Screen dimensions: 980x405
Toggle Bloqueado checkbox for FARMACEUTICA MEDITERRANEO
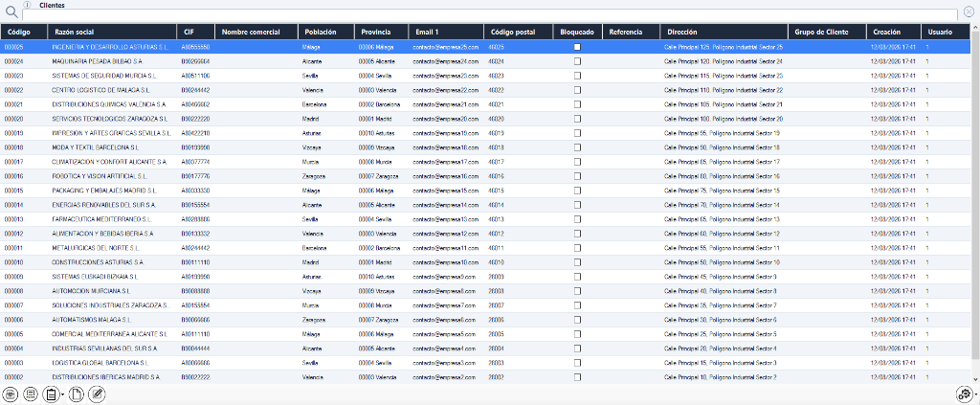pyautogui.click(x=577, y=219)
